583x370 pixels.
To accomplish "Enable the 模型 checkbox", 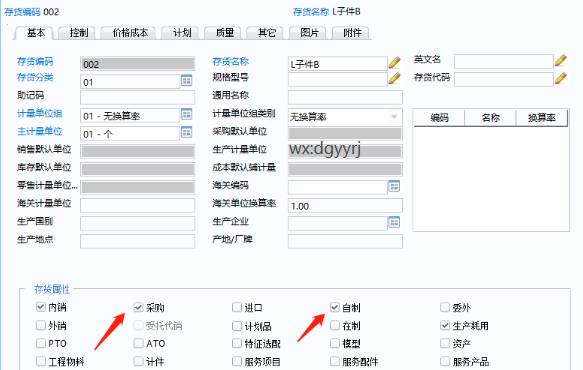I will (x=335, y=343).
